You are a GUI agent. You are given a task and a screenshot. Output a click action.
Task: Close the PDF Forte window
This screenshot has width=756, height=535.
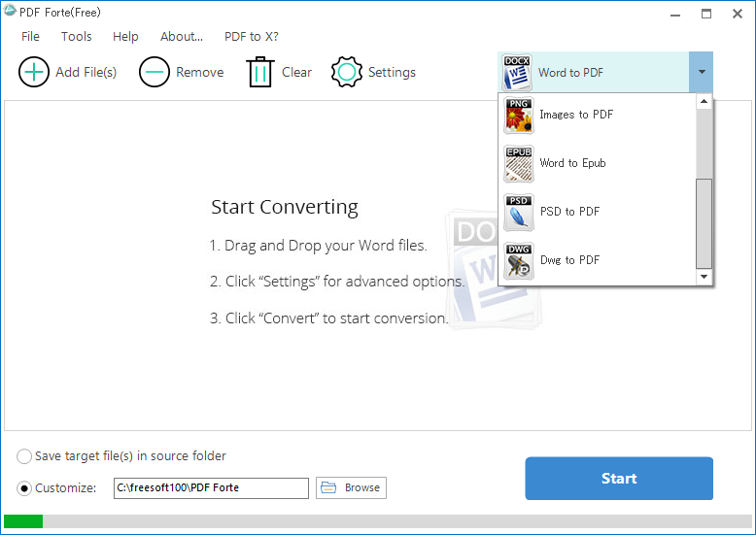(738, 14)
